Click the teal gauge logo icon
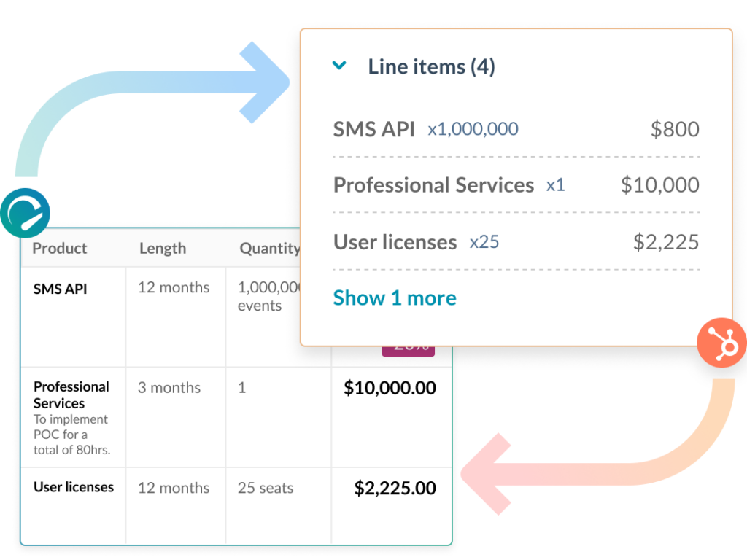This screenshot has height=560, width=747. click(25, 213)
